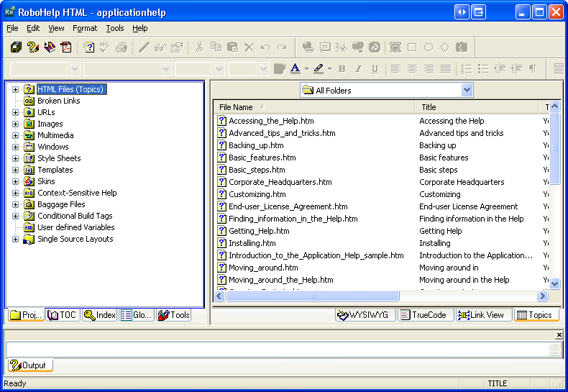Click the Generate primary layout icon

click(32, 47)
